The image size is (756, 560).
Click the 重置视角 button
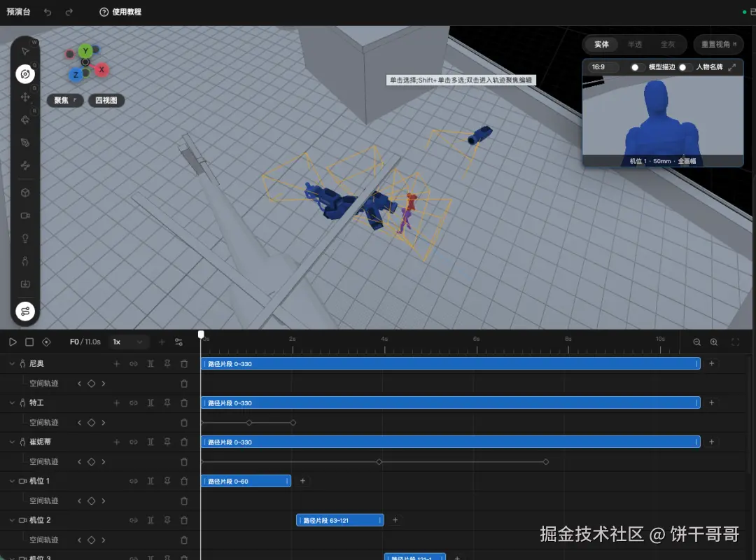[718, 44]
